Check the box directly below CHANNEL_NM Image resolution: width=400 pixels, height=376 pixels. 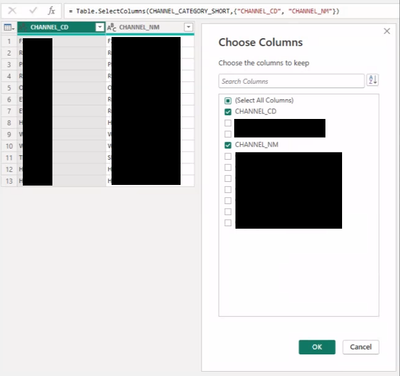click(228, 156)
